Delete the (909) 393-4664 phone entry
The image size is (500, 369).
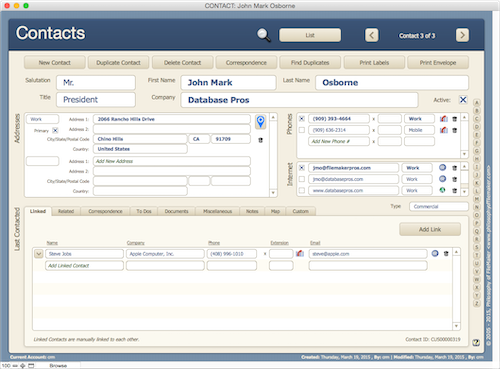pyautogui.click(x=455, y=119)
